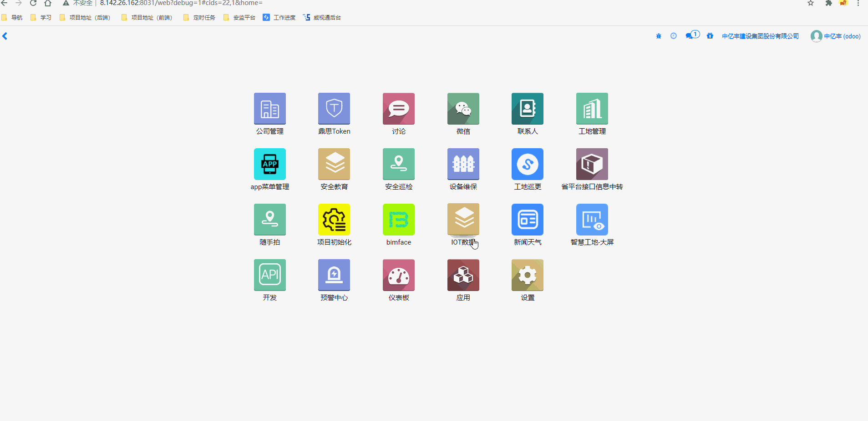Open the 安监平台 bookmark folder
Viewport: 868px width, 421px height.
(239, 18)
